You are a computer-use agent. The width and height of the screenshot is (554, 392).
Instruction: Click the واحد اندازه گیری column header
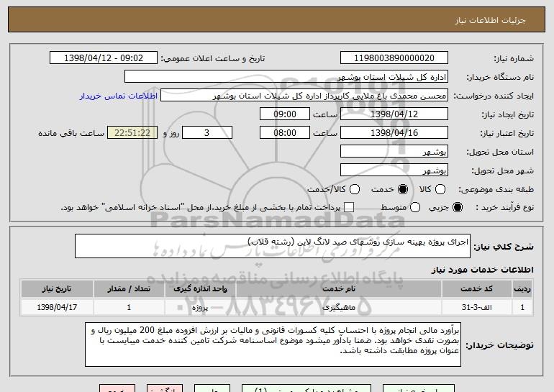point(200,289)
